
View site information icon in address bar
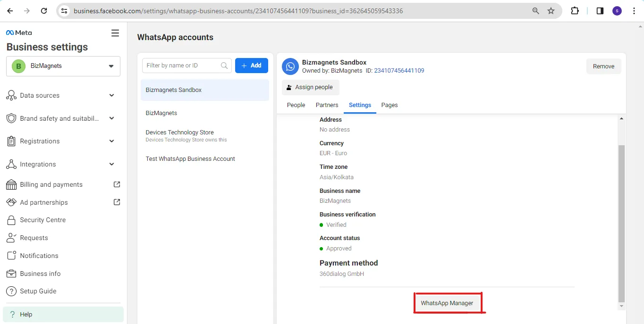coord(65,10)
